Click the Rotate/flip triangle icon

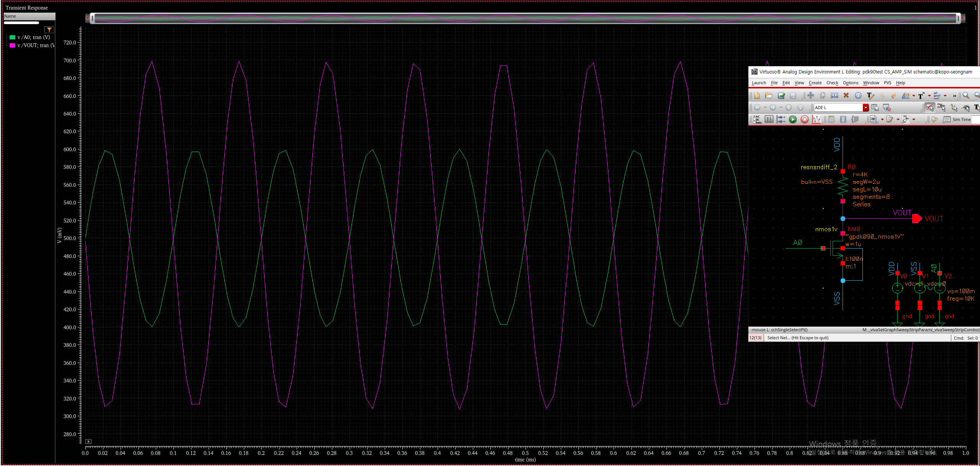tap(906, 95)
